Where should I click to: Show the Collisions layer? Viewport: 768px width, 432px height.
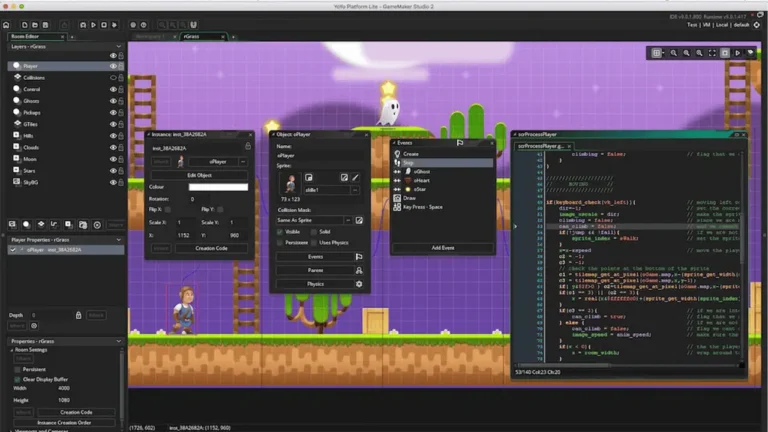coord(113,78)
